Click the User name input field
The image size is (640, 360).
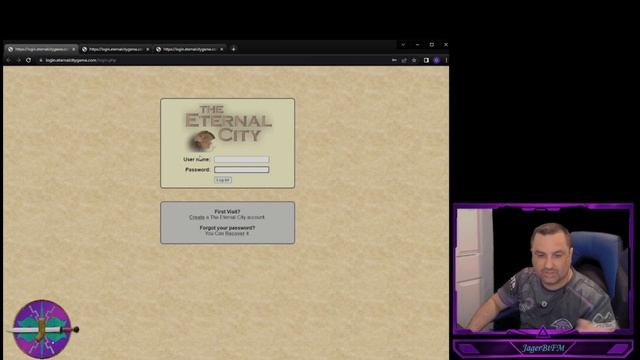(x=242, y=159)
